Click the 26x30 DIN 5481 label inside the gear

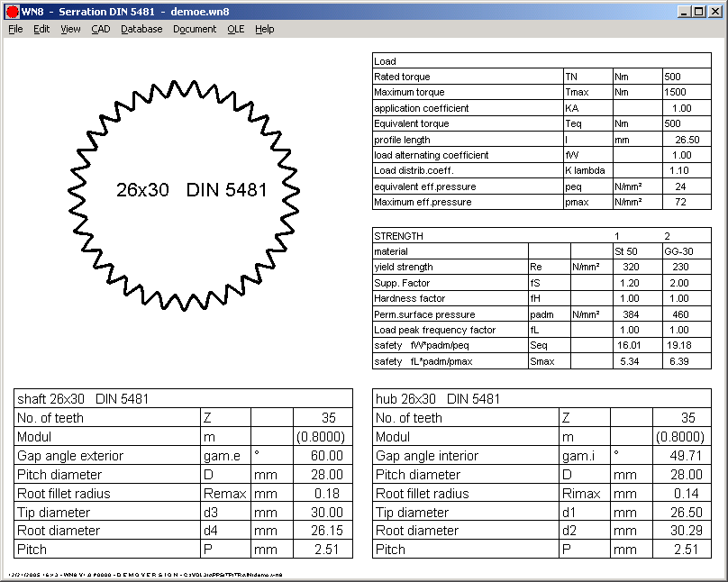192,190
